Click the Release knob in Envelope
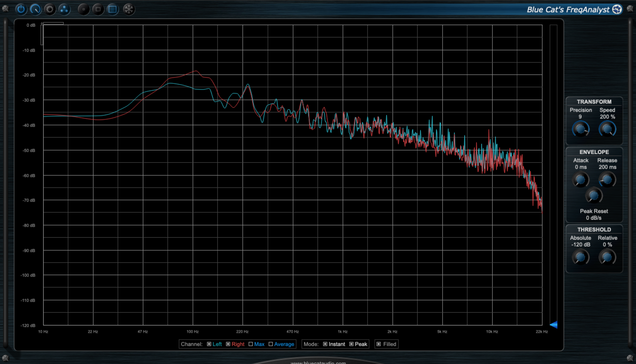The image size is (636, 364). [x=607, y=179]
